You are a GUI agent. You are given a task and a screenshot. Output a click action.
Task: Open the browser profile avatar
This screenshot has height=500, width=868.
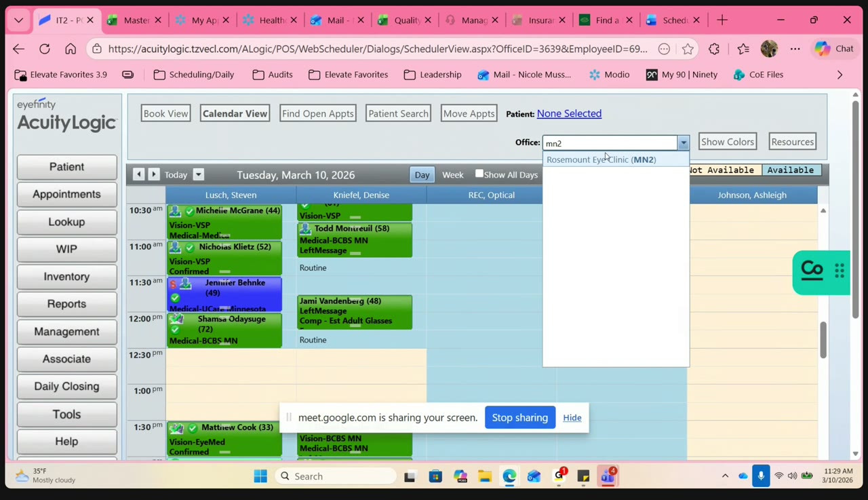click(x=769, y=49)
